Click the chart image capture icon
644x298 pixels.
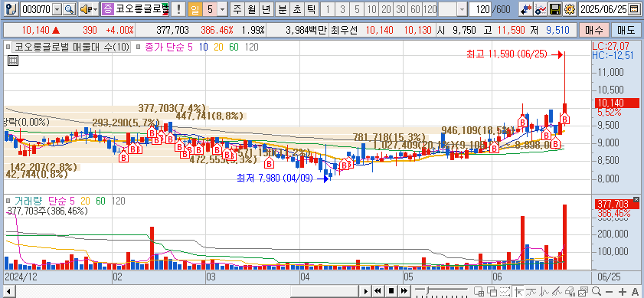click(584, 291)
